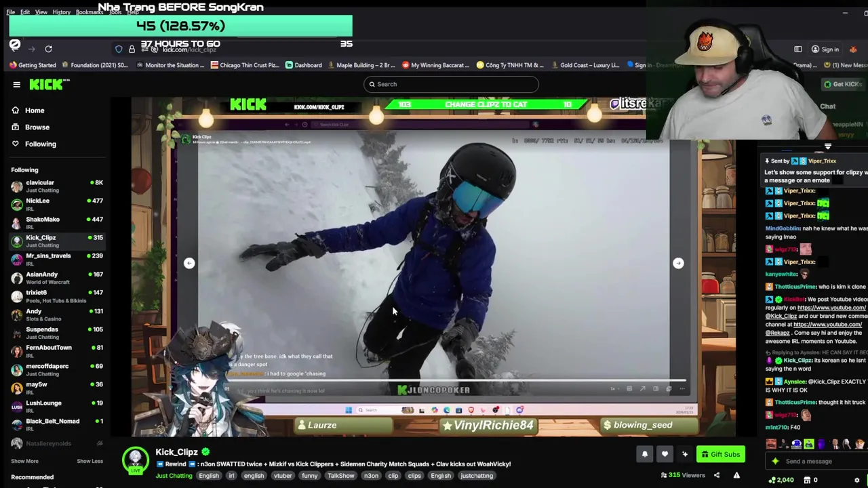Viewport: 868px width, 488px height.
Task: Click Sign in in browser toolbar
Action: coord(825,49)
